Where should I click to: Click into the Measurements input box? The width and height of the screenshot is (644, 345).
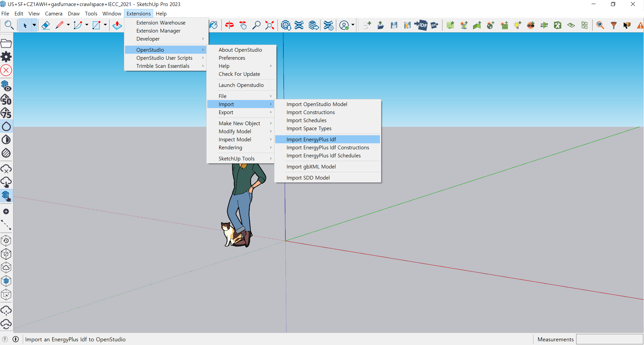pos(609,339)
